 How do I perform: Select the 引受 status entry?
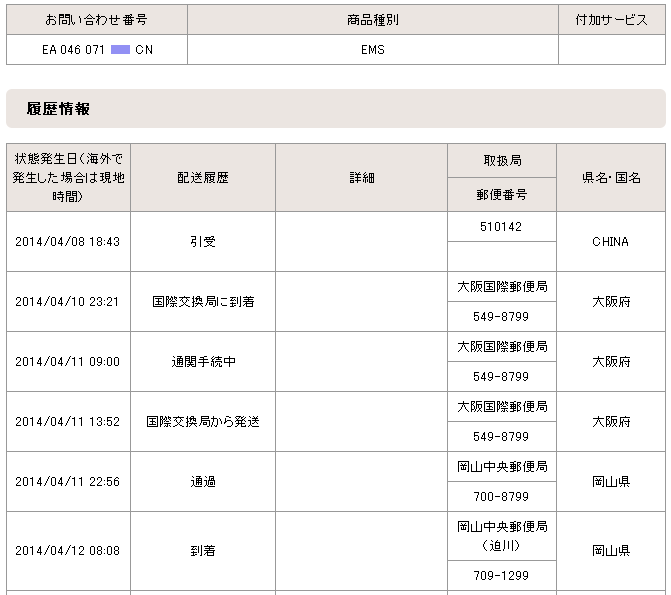click(203, 241)
